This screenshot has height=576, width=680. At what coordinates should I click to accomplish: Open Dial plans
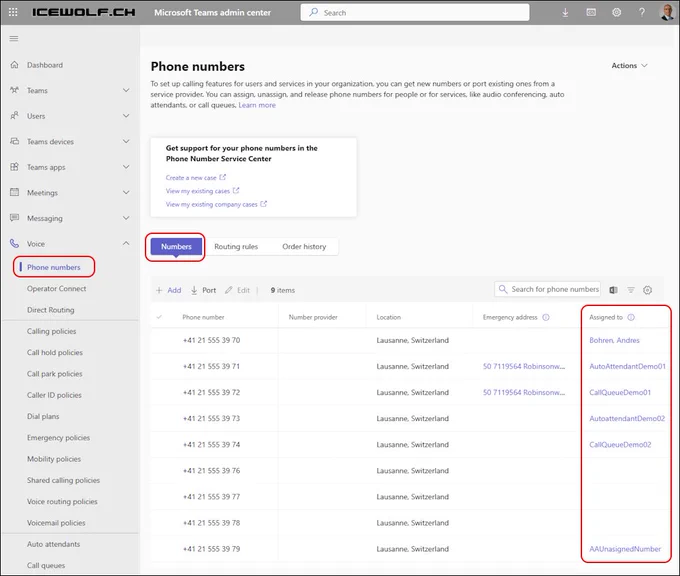pos(43,416)
